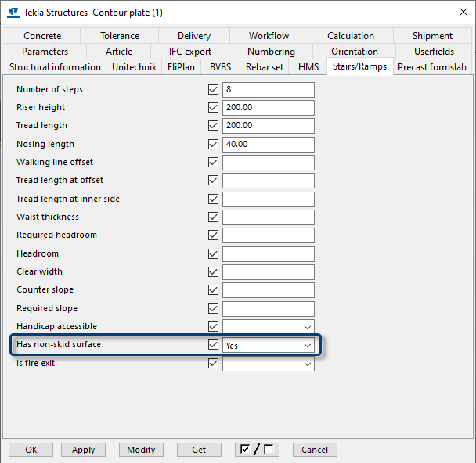476x463 pixels.
Task: Click the Modify button
Action: 141,450
